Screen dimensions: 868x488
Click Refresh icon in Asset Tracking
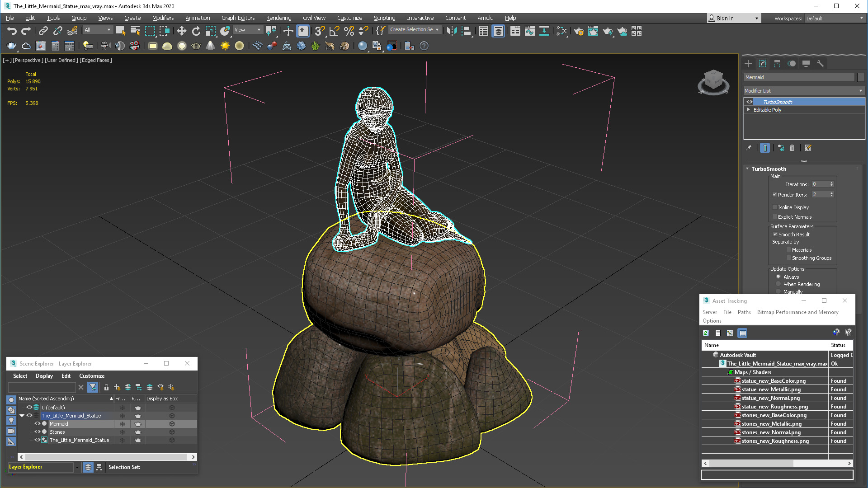[x=706, y=333]
